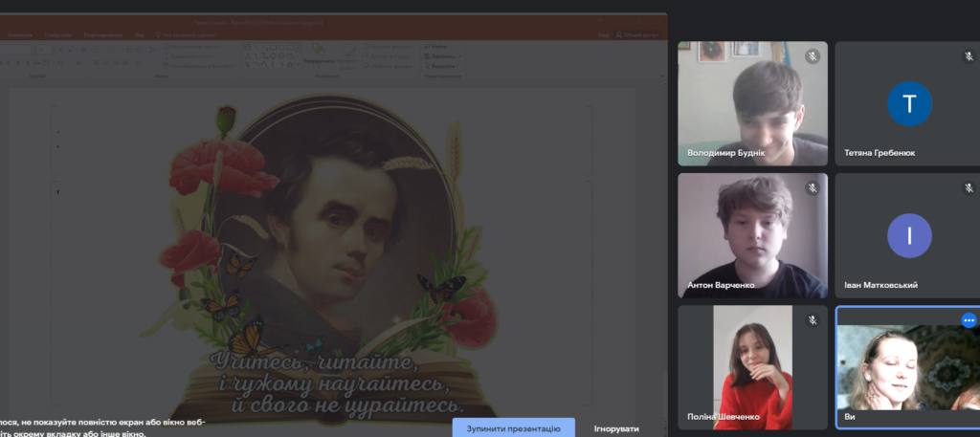Click the Ігнорувати button
980x437 pixels.
tap(616, 429)
